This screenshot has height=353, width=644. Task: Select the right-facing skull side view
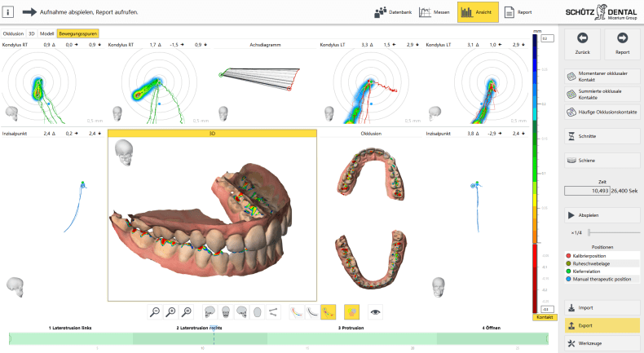tap(241, 312)
